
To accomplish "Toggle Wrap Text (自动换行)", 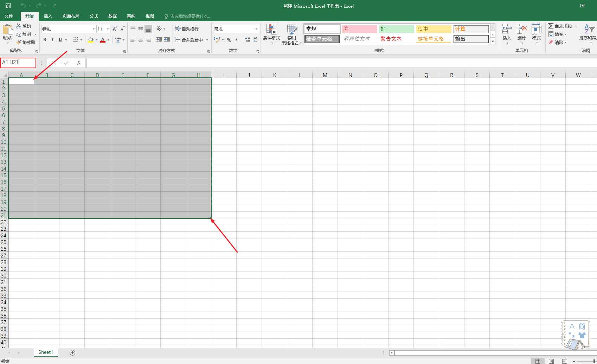I will [187, 29].
